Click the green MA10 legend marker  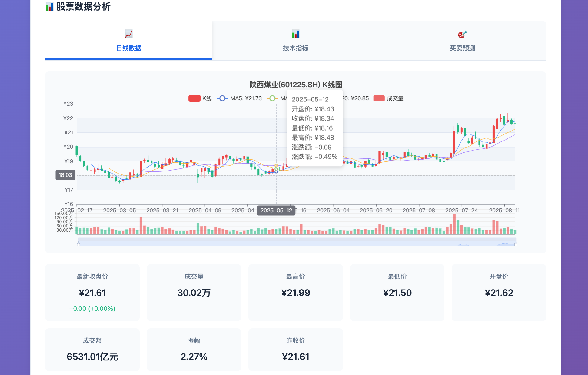[x=272, y=98]
